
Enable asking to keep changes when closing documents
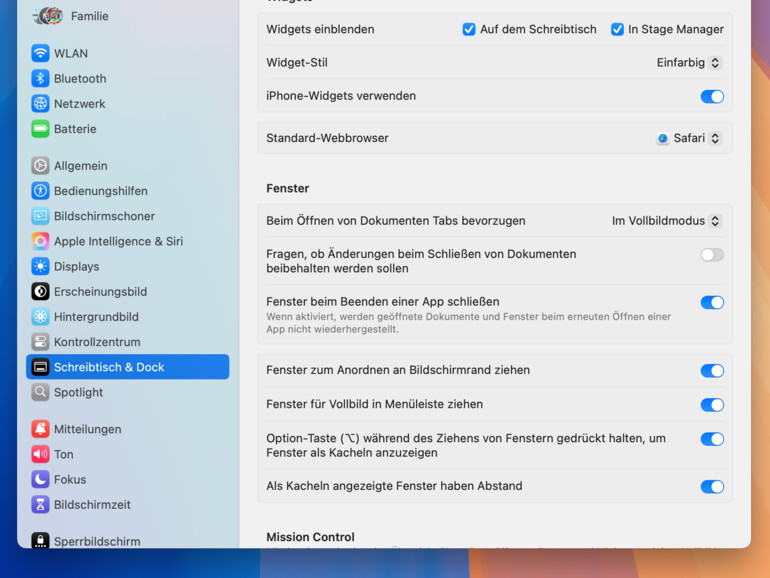tap(712, 254)
